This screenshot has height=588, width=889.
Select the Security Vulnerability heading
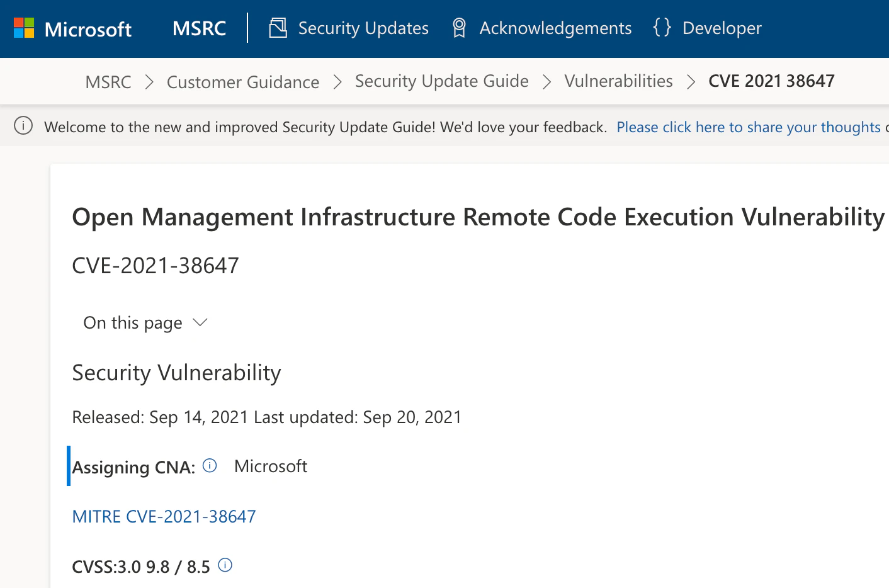(176, 373)
